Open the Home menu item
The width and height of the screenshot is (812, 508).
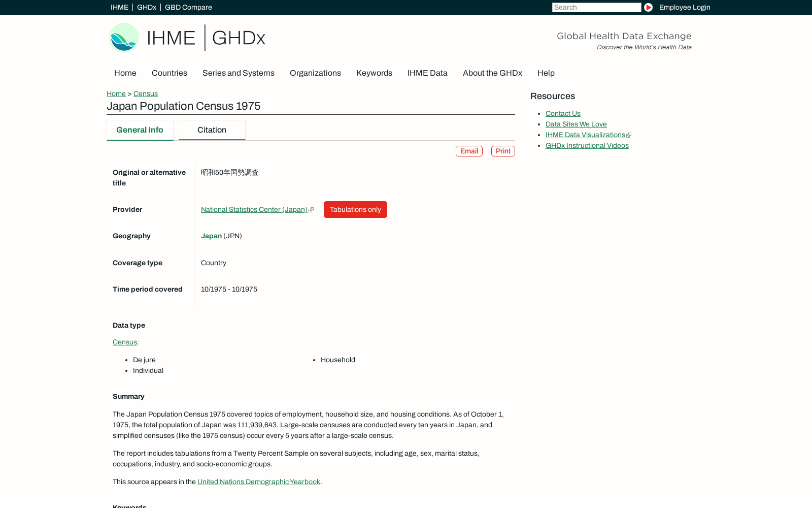(x=125, y=73)
